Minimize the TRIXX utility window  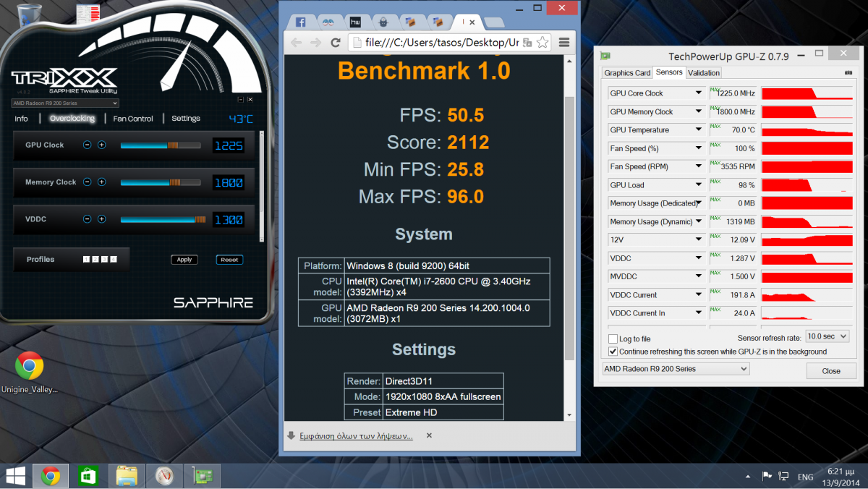pyautogui.click(x=241, y=99)
